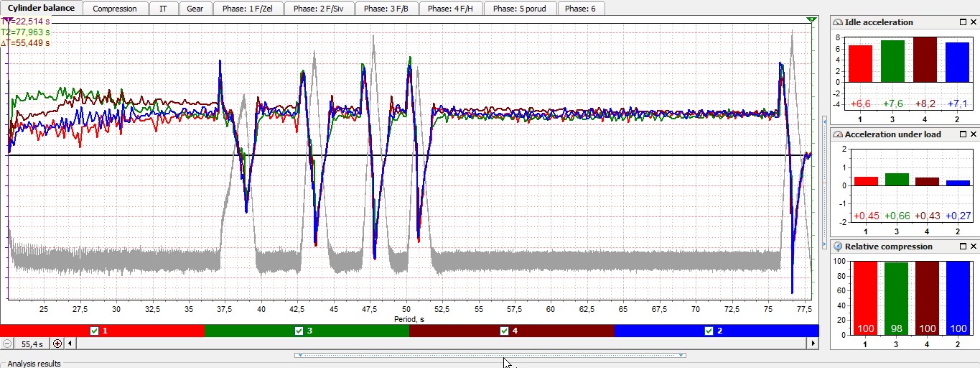Open the Phase: 1 F/Zel tab
The height and width of the screenshot is (368, 980).
coord(247,9)
